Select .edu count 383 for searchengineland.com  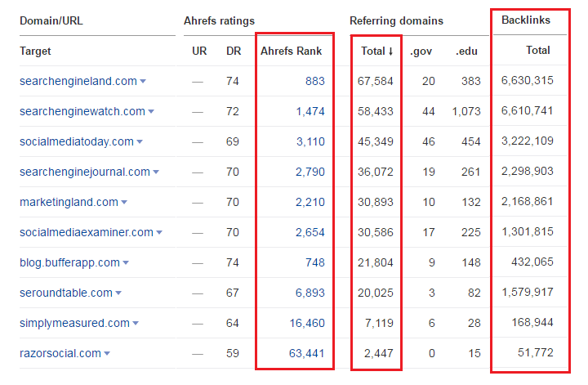coord(471,81)
